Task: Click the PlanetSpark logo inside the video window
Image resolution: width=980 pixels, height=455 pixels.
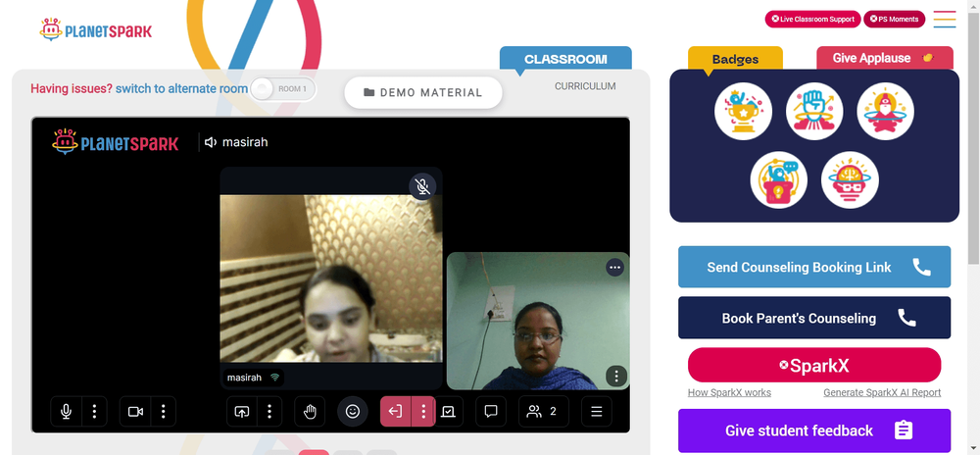Action: pos(115,142)
